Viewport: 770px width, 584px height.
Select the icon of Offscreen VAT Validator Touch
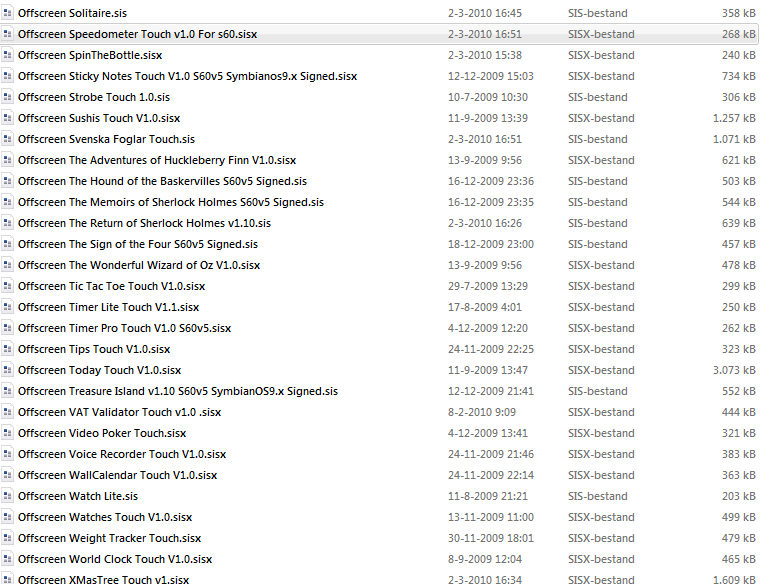coord(7,413)
